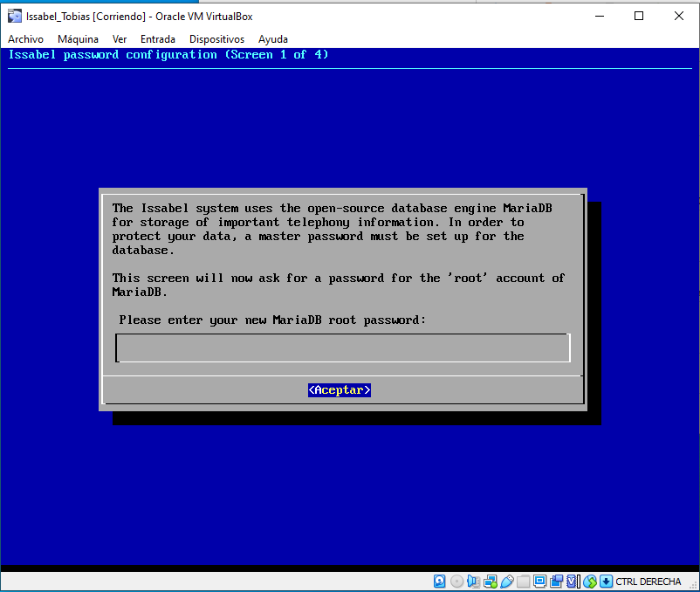Click the mouse integration indicator icon
This screenshot has width=700, height=592.
[x=590, y=581]
